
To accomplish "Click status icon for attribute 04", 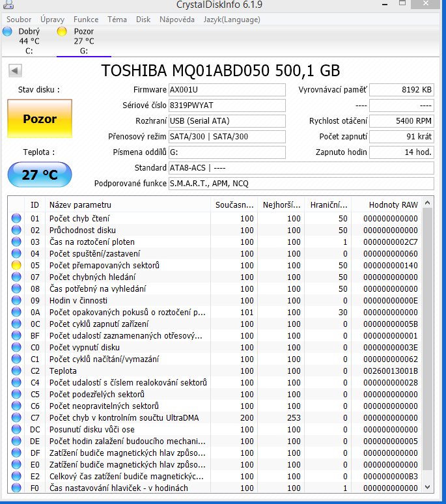I will coord(16,253).
